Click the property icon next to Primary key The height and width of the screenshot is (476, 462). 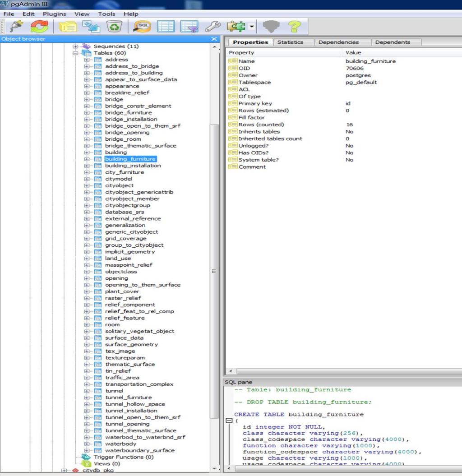[233, 103]
